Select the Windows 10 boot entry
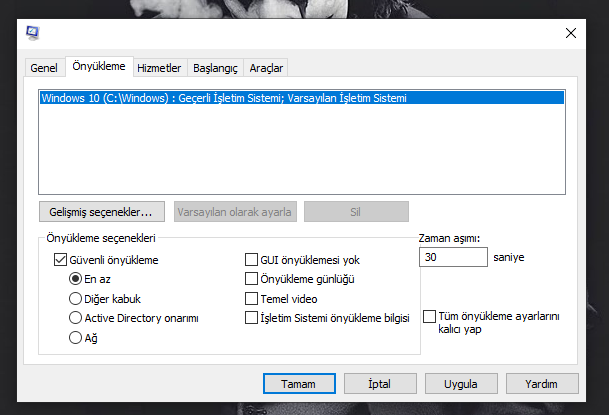The image size is (609, 415). click(224, 99)
